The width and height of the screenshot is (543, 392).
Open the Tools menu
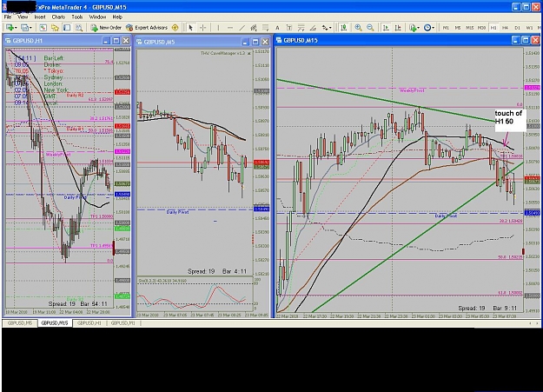point(77,17)
